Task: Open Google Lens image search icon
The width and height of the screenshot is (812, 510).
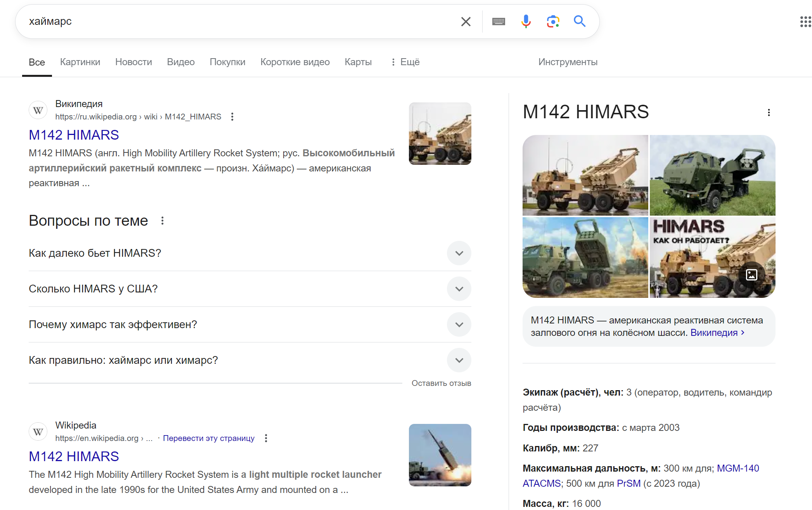Action: (553, 22)
